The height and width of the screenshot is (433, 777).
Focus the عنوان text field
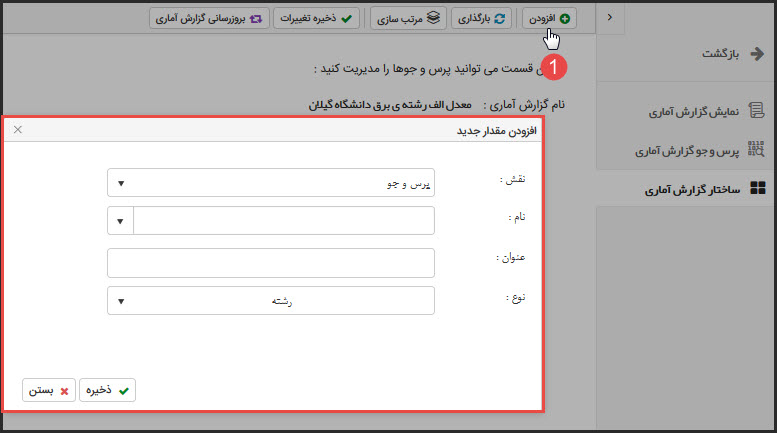(x=270, y=262)
